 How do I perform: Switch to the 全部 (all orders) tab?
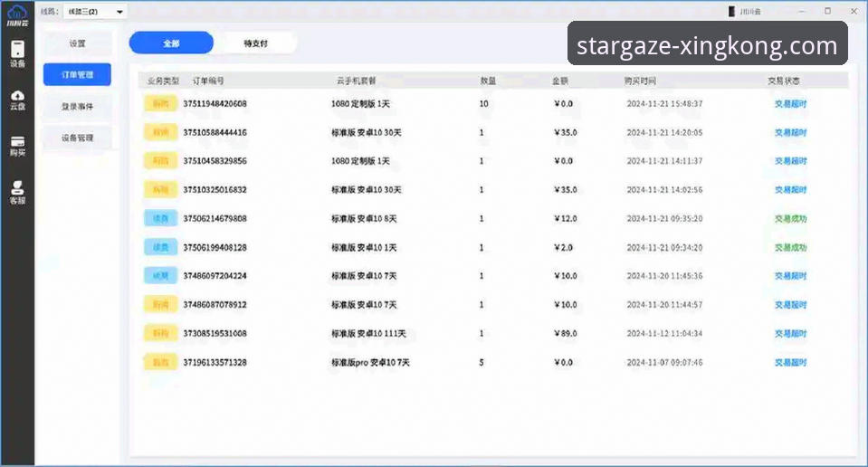(171, 43)
